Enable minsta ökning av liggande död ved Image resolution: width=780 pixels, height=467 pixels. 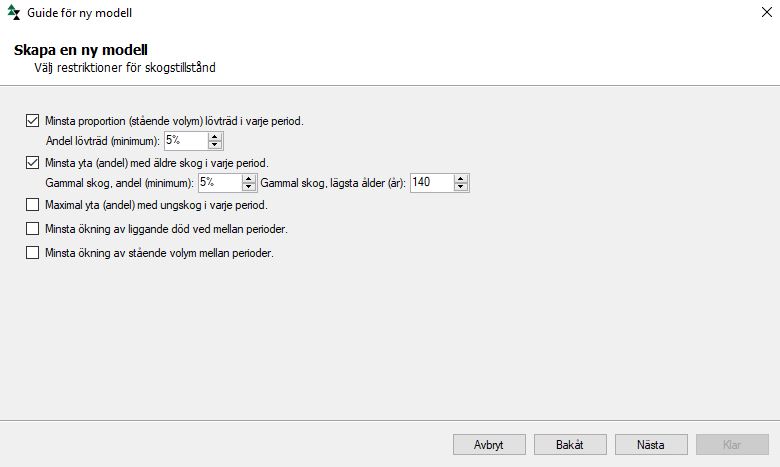click(33, 229)
